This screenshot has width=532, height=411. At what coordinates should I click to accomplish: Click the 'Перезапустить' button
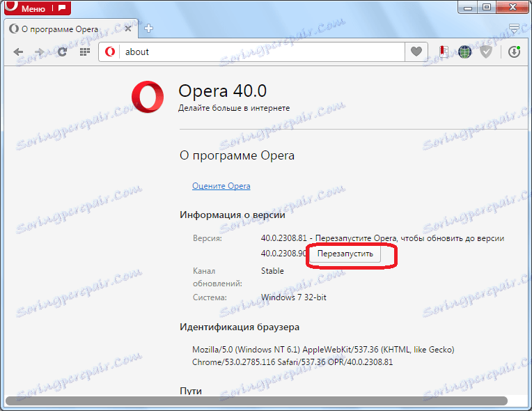(x=345, y=254)
